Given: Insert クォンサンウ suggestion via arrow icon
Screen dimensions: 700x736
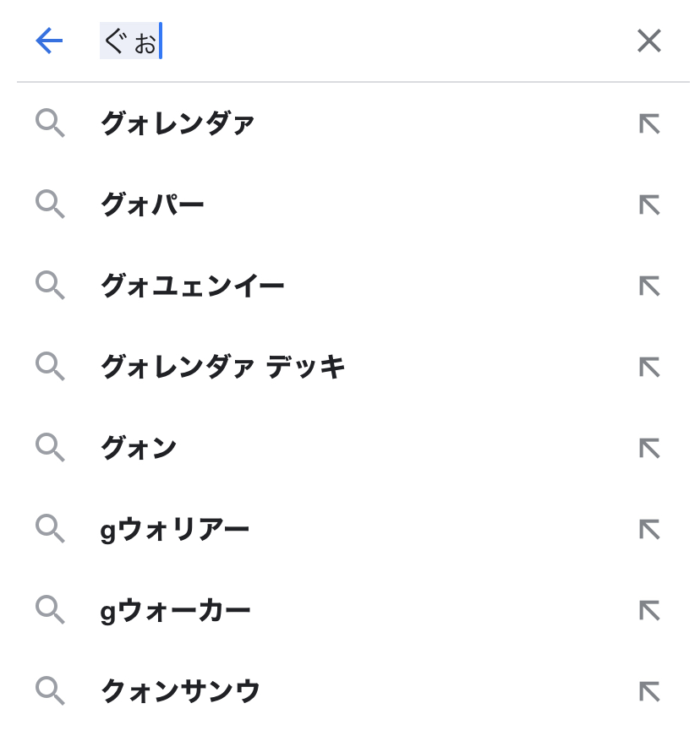Looking at the screenshot, I should (648, 692).
